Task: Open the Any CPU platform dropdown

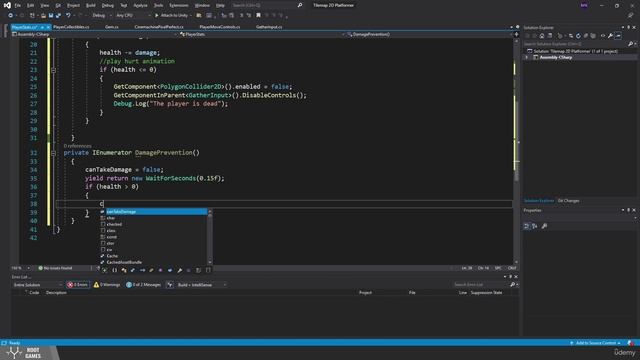Action: pos(133,16)
